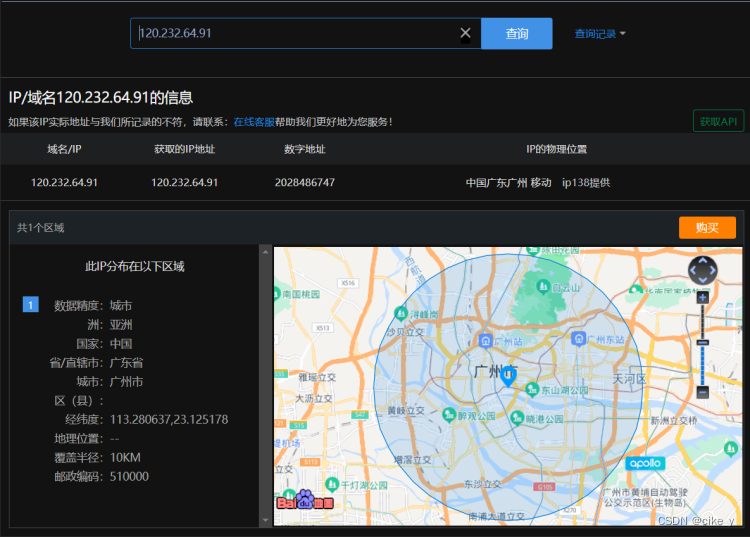Click the ip138提供 text
This screenshot has height=537, width=750.
point(586,183)
